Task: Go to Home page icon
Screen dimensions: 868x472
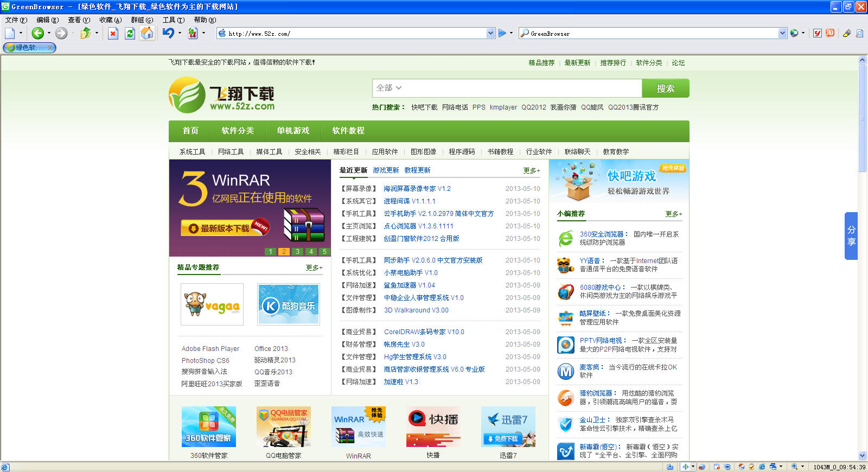Action: (147, 33)
